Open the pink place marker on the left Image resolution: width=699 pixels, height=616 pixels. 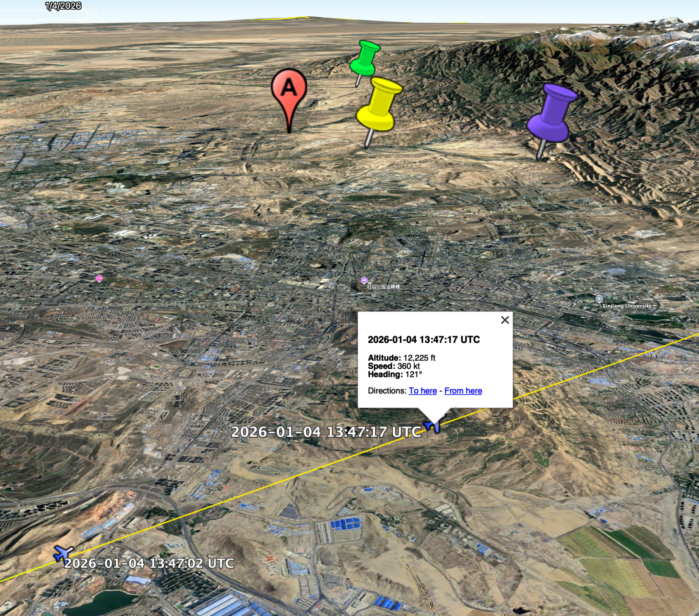[99, 278]
